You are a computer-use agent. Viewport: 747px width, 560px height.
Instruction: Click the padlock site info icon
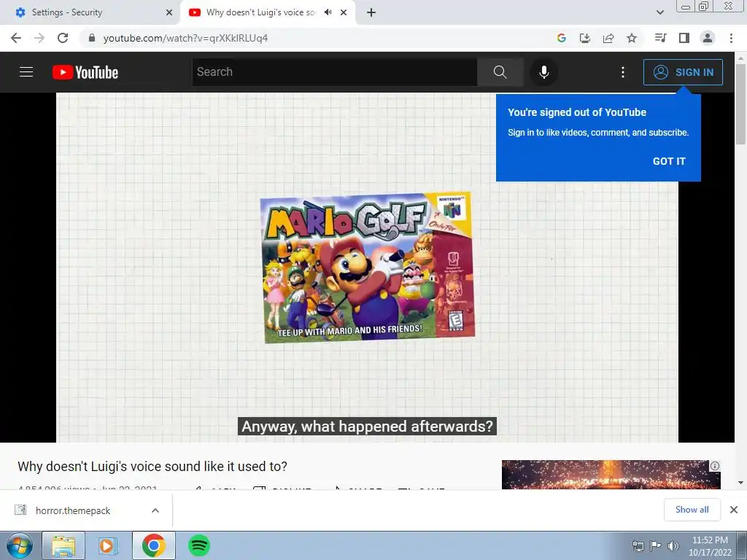pyautogui.click(x=92, y=38)
